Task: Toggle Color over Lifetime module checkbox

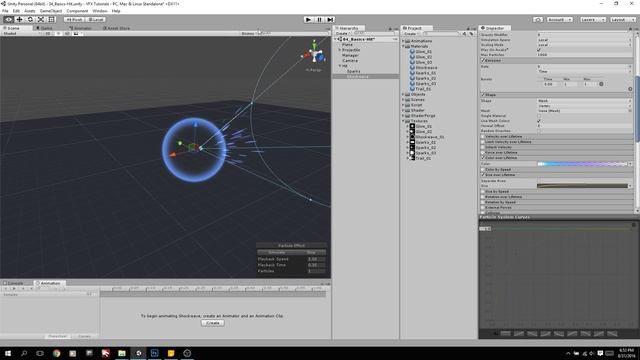Action: (x=483, y=158)
